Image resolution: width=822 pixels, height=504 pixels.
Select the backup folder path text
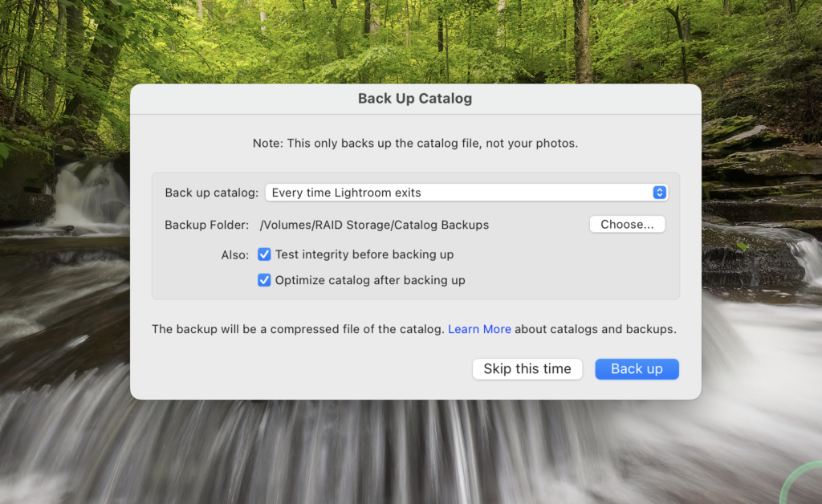pos(374,225)
